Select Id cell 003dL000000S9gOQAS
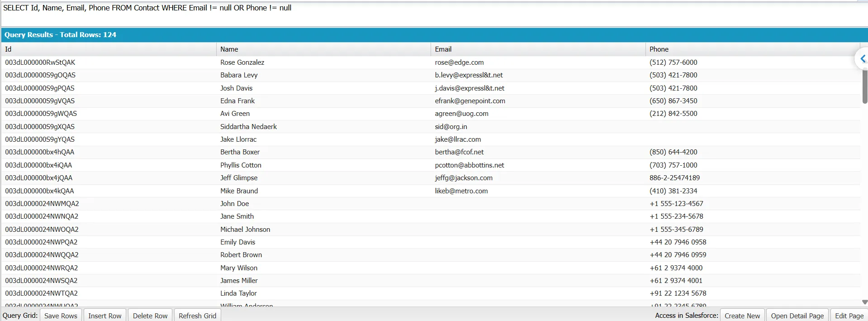This screenshot has width=868, height=321. 109,75
